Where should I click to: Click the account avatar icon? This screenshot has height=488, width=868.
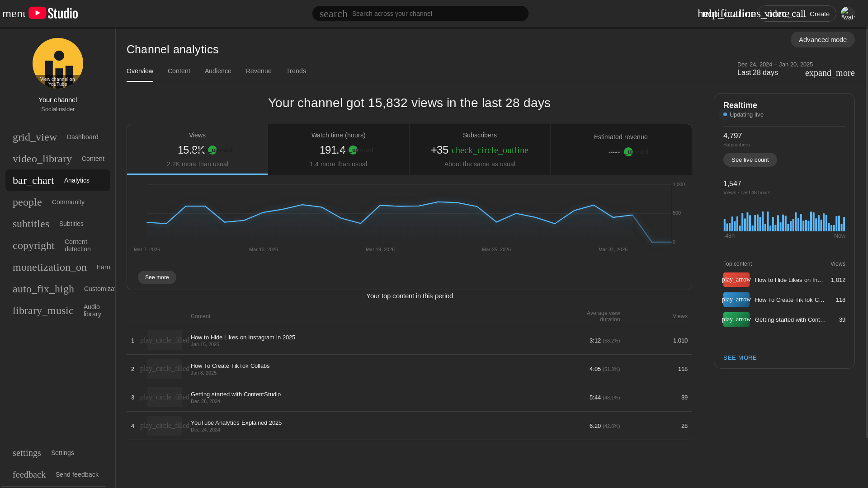[x=848, y=14]
